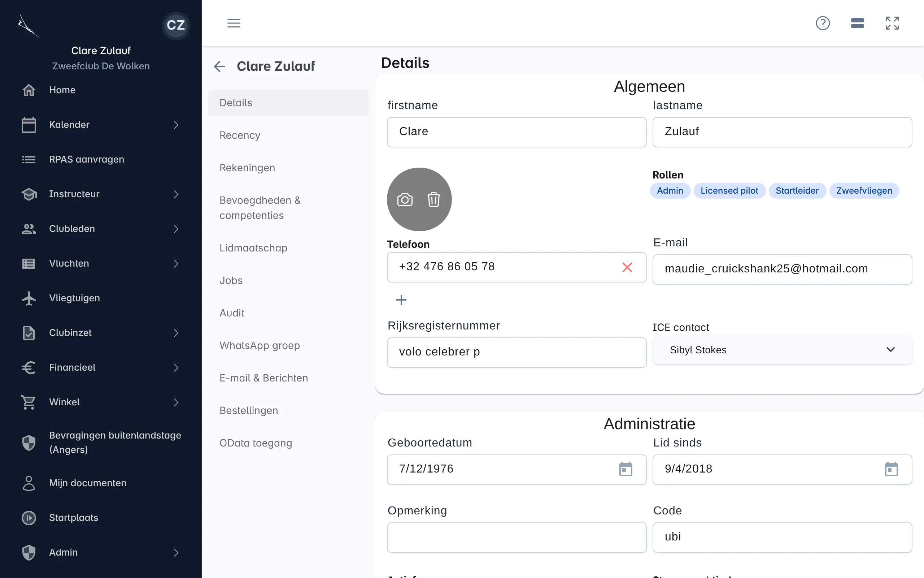Switch to the Rekeningen tab
Image resolution: width=924 pixels, height=578 pixels.
pos(288,168)
